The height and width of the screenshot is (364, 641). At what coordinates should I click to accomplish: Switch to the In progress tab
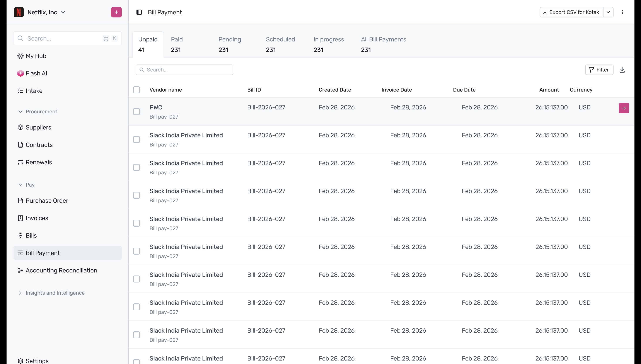329,44
